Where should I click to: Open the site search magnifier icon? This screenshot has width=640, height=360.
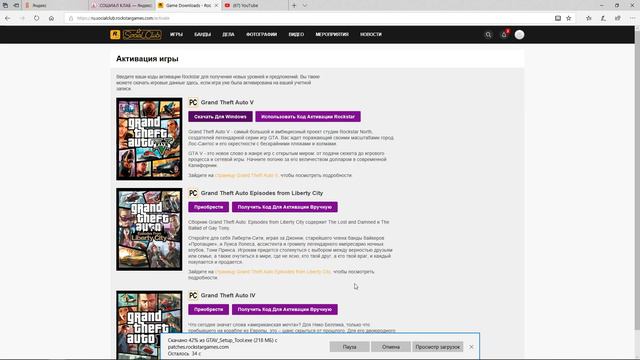click(488, 35)
